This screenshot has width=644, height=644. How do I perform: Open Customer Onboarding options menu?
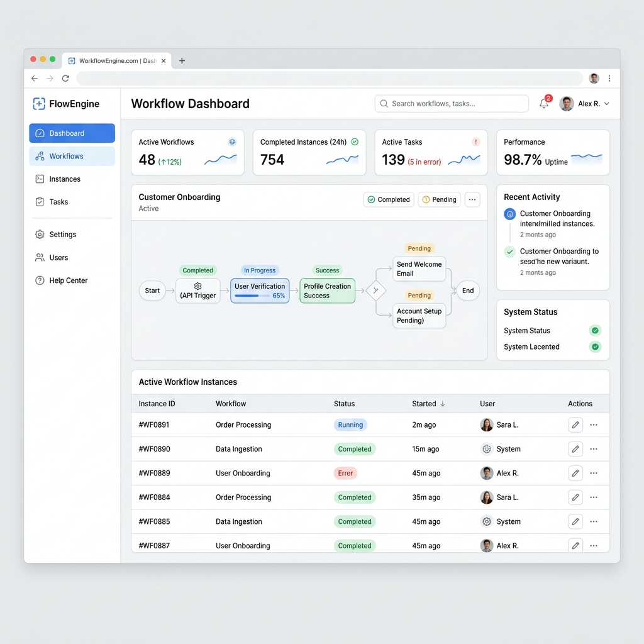click(472, 199)
